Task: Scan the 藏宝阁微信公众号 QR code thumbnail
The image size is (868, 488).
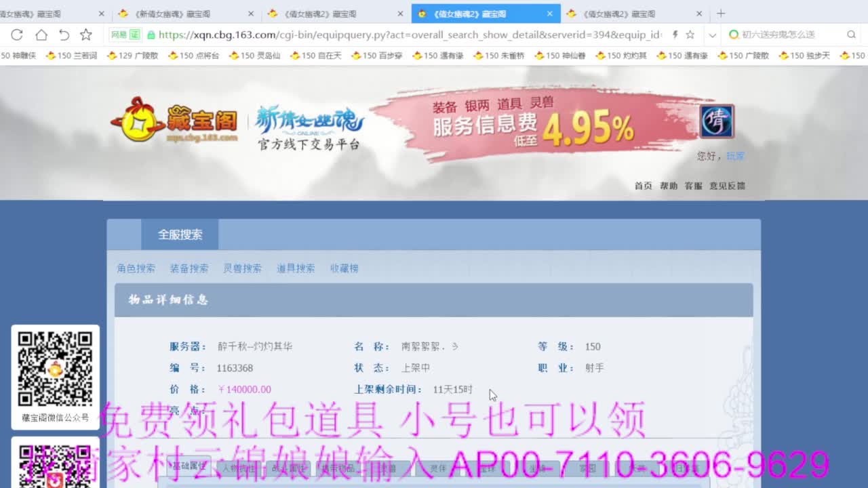Action: tap(54, 369)
